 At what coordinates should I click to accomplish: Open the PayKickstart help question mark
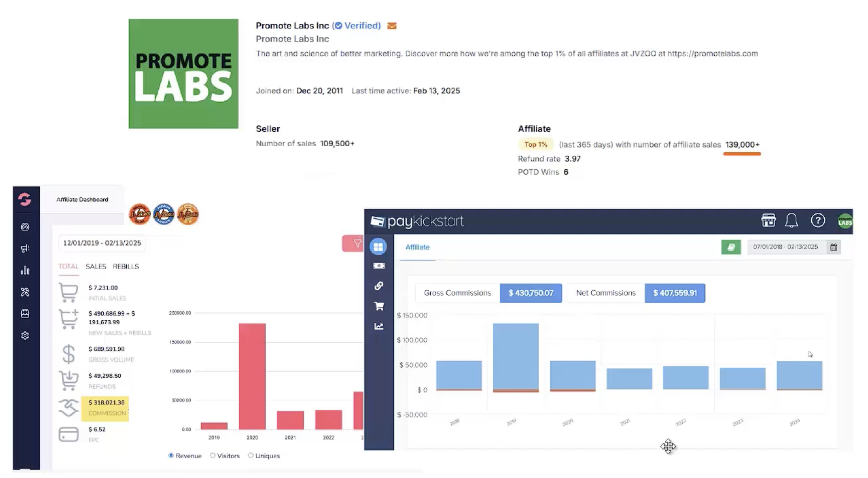[x=818, y=221]
